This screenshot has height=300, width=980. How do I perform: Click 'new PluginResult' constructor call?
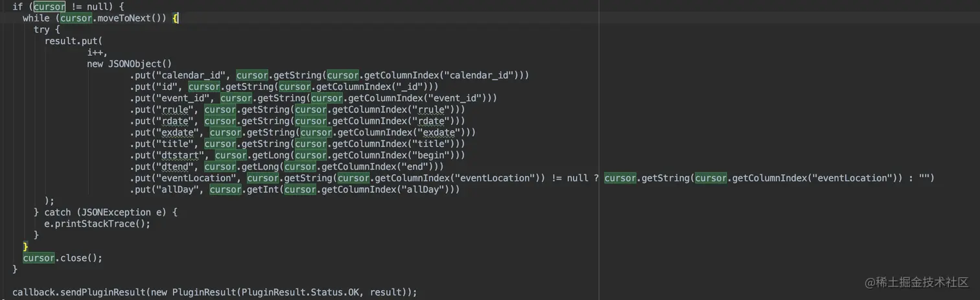tap(192, 292)
